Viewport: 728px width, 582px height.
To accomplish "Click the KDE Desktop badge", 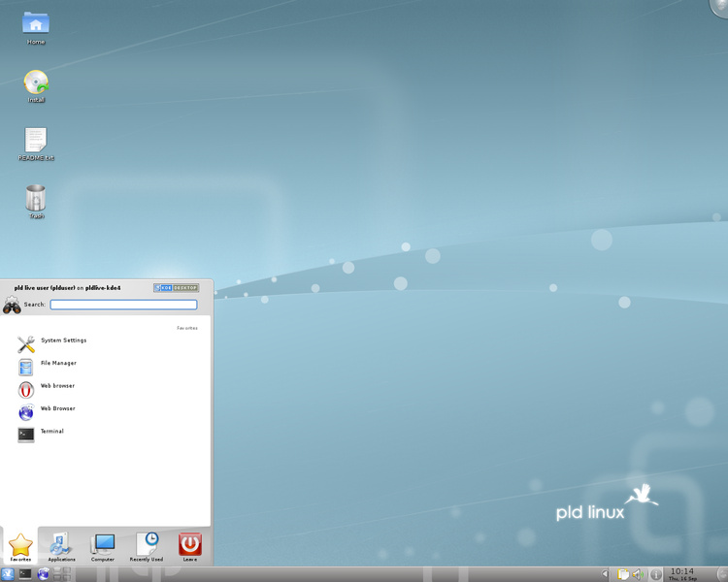I will (177, 288).
